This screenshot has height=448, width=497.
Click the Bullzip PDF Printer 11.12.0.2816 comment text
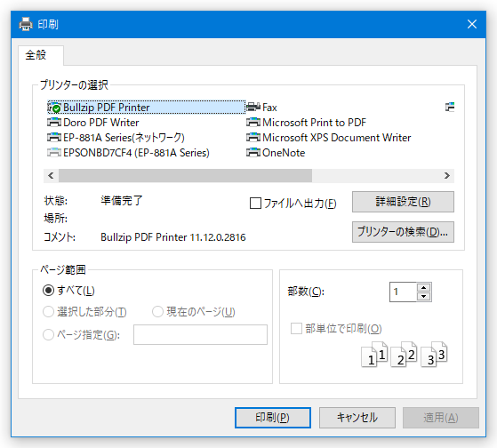pyautogui.click(x=173, y=237)
